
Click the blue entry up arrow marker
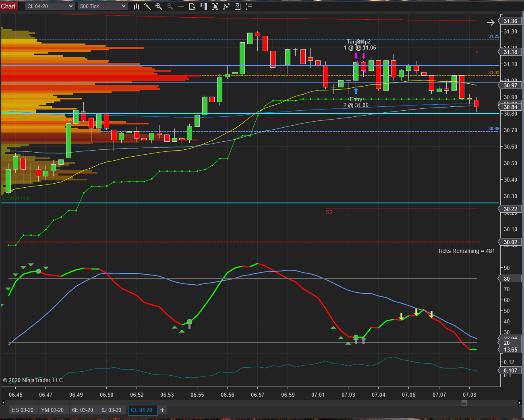point(356,91)
